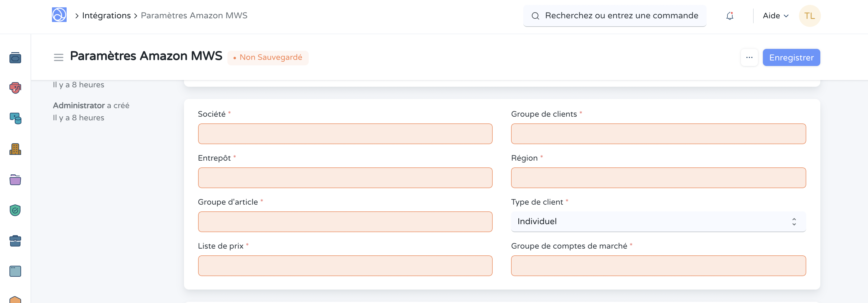Expand the Aide help menu
This screenshot has width=868, height=303.
tap(775, 16)
